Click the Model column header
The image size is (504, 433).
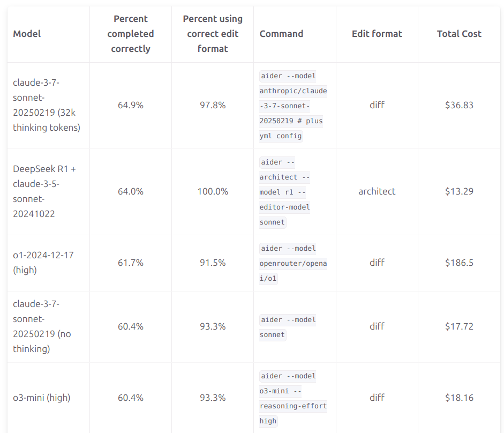pos(27,34)
